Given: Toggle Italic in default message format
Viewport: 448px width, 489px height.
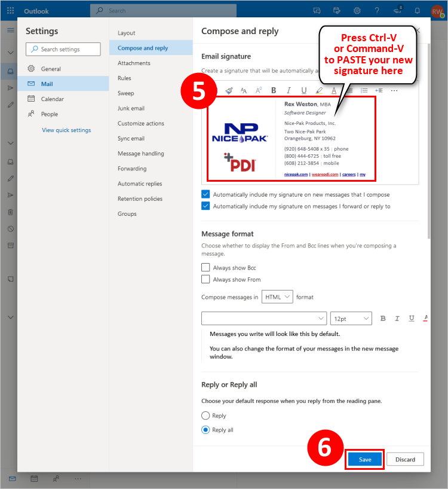Looking at the screenshot, I should [397, 319].
